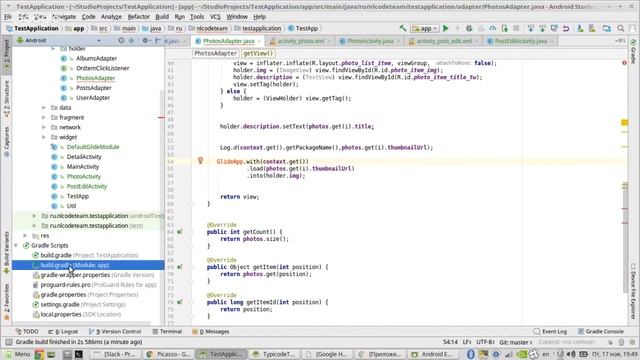This screenshot has width=640, height=360.
Task: Open the Terminal tool window
Action: pos(167,331)
